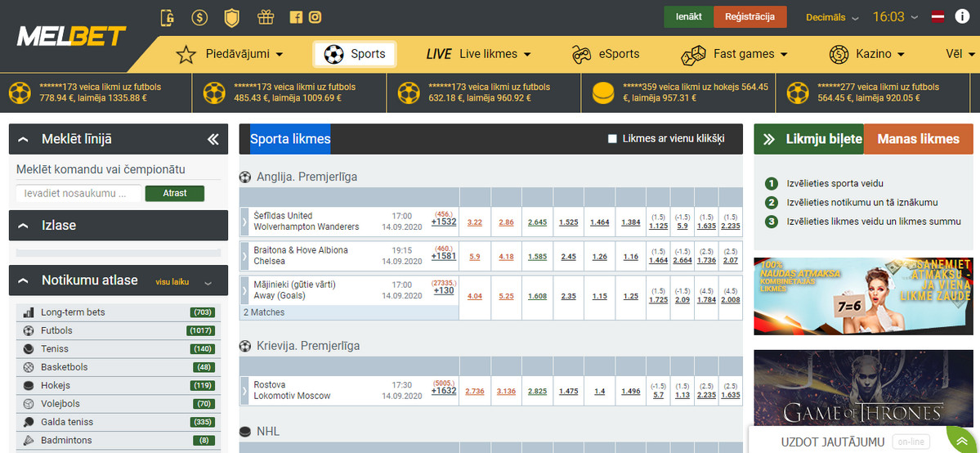Open the eSports menu item
Viewport: 980px width, 453px height.
pyautogui.click(x=606, y=54)
